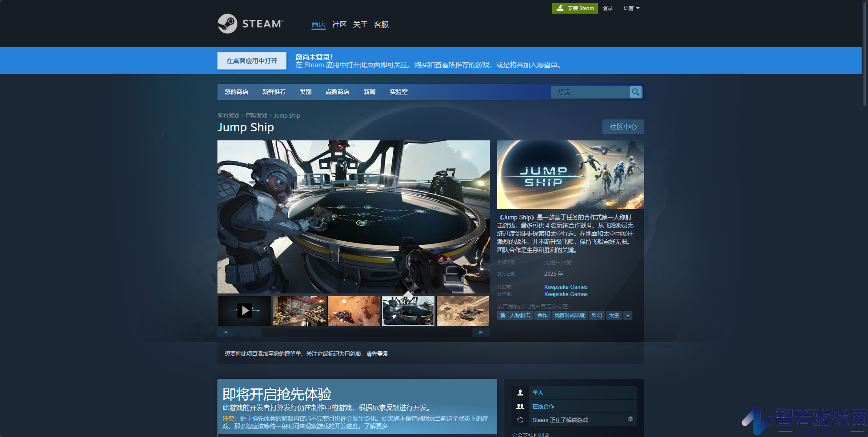Select the hangar robots screenshot thumbnail
This screenshot has width=868, height=437.
click(300, 311)
